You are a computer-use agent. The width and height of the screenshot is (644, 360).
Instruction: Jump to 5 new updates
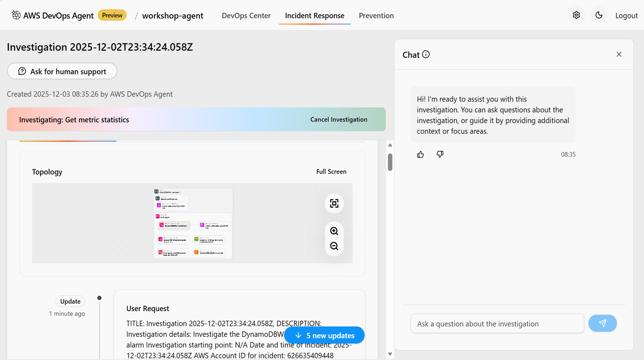point(324,335)
